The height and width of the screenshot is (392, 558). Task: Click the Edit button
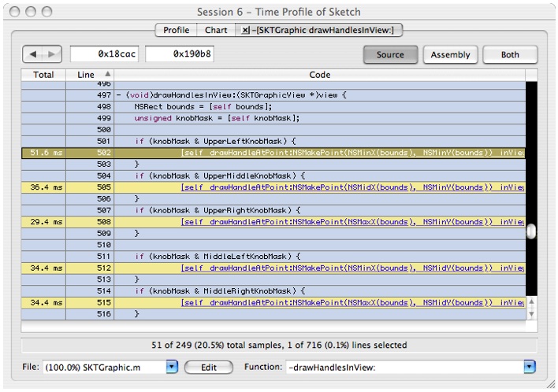click(x=209, y=367)
